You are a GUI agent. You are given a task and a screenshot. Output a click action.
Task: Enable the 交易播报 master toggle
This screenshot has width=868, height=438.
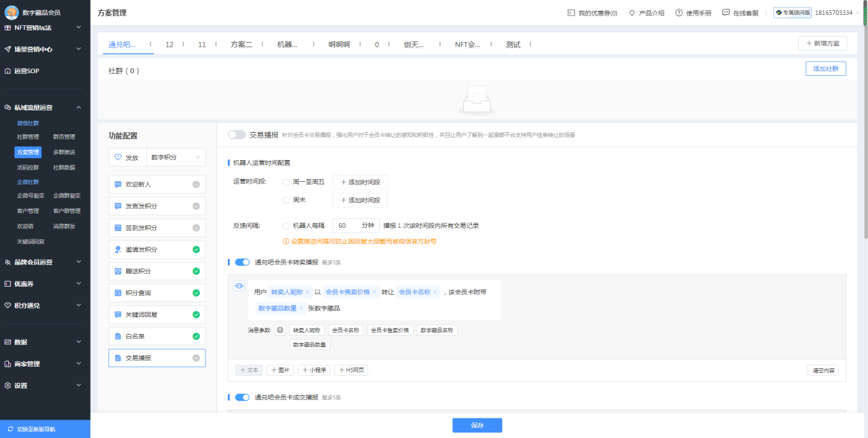pos(237,134)
